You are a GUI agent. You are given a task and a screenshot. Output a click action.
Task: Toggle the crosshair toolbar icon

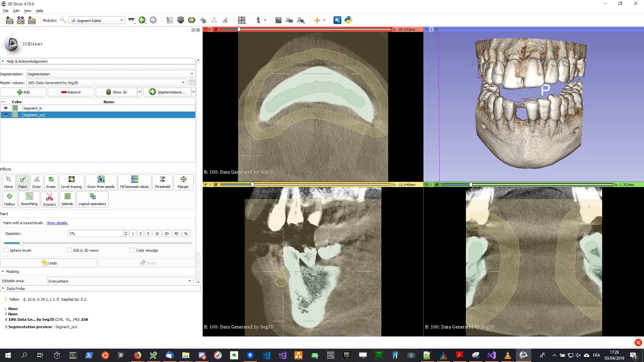(x=317, y=20)
